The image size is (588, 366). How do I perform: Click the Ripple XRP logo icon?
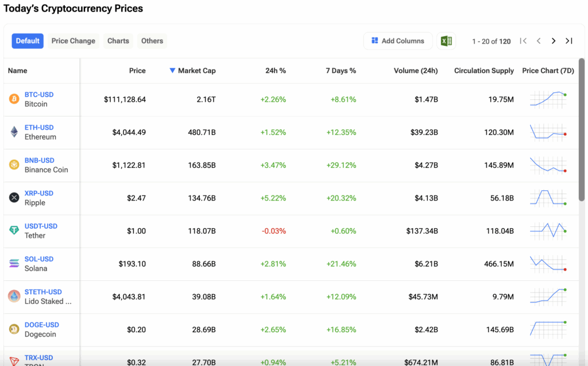tap(14, 198)
